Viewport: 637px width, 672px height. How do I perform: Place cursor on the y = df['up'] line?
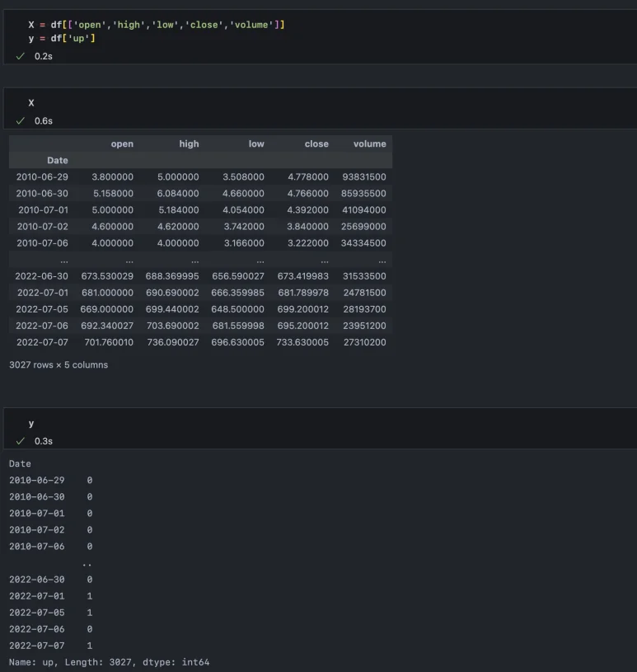click(62, 38)
